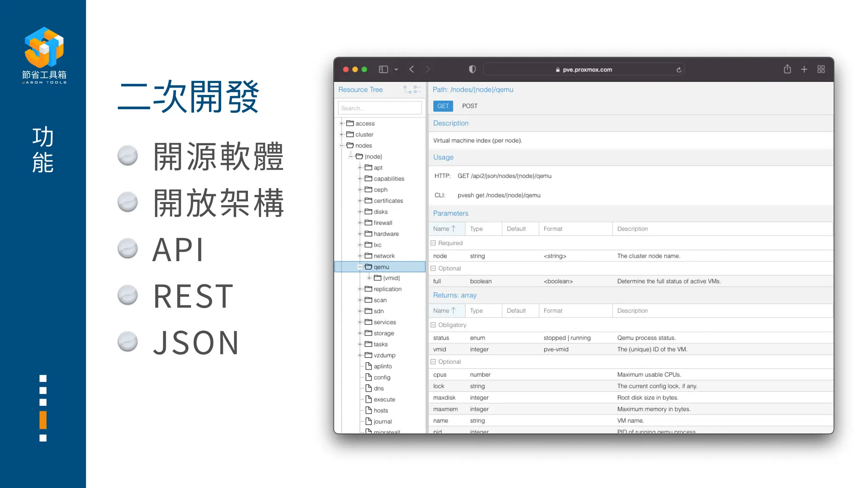This screenshot has width=868, height=488.
Task: Select the capabilities tree item
Action: click(x=389, y=179)
